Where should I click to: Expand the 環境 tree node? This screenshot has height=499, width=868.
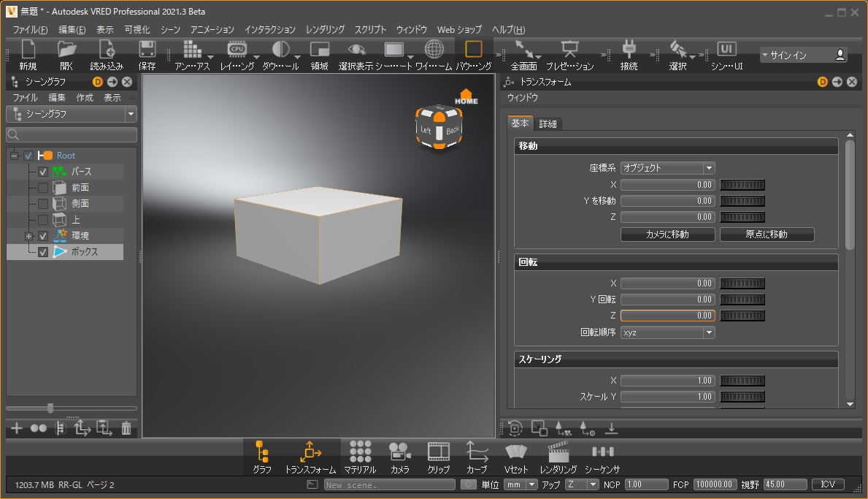pyautogui.click(x=29, y=236)
